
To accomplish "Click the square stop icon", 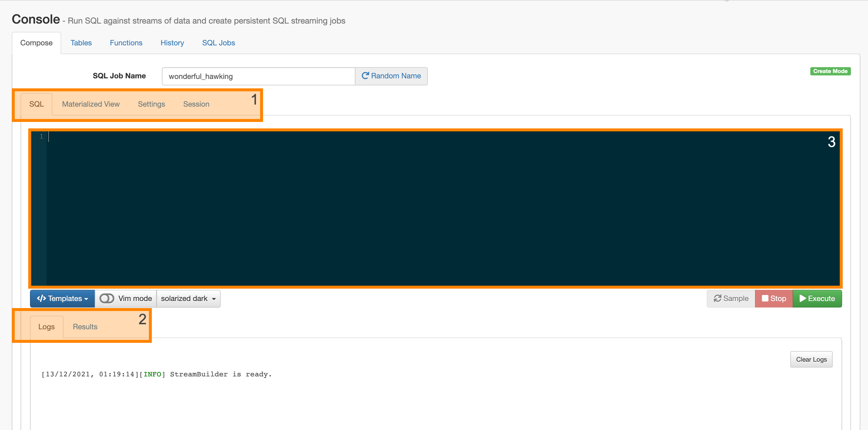I will (765, 298).
